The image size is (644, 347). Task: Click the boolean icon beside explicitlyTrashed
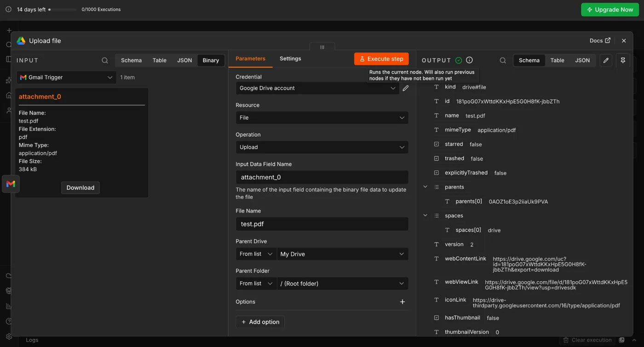[437, 173]
